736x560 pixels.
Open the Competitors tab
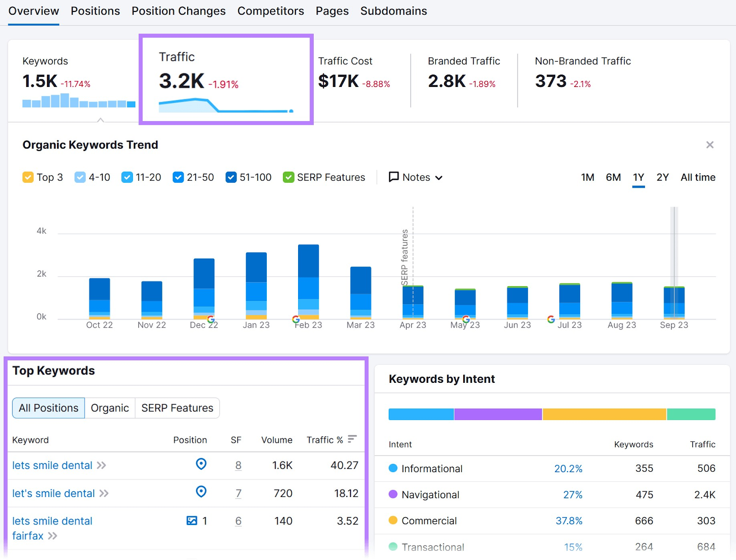pyautogui.click(x=270, y=11)
